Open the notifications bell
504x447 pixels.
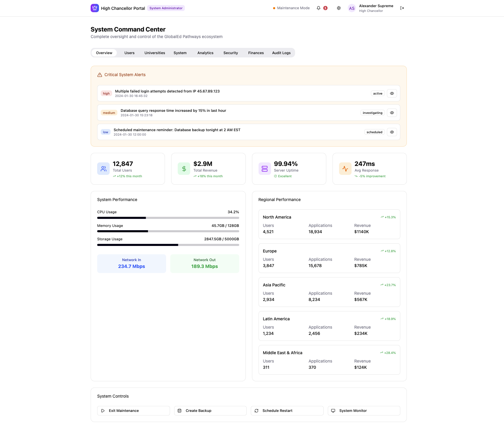(x=319, y=8)
